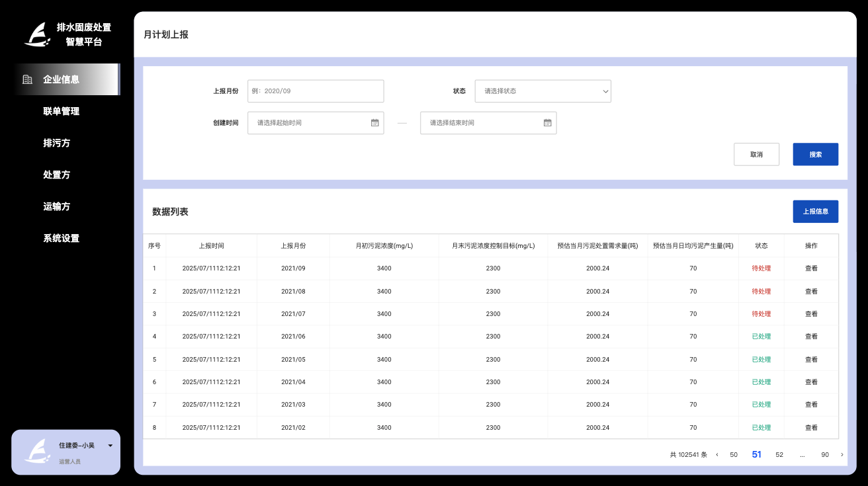Click 序号 column header
The height and width of the screenshot is (486, 868).
(155, 245)
